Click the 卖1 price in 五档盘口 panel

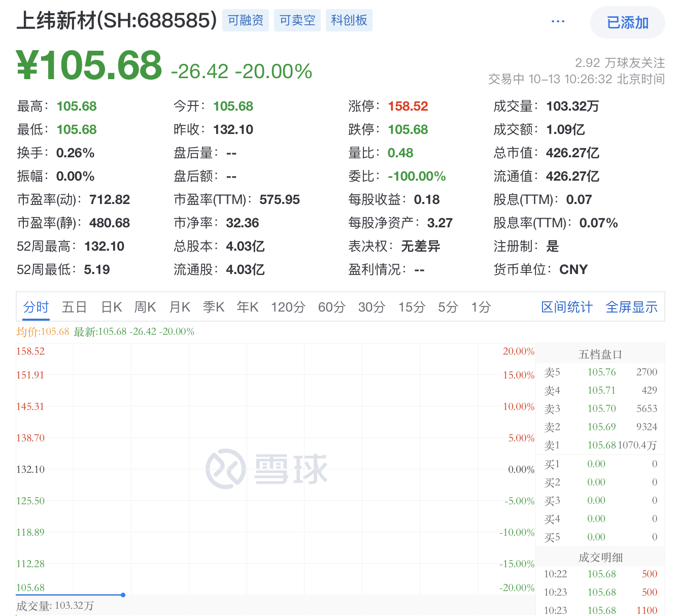(x=601, y=445)
